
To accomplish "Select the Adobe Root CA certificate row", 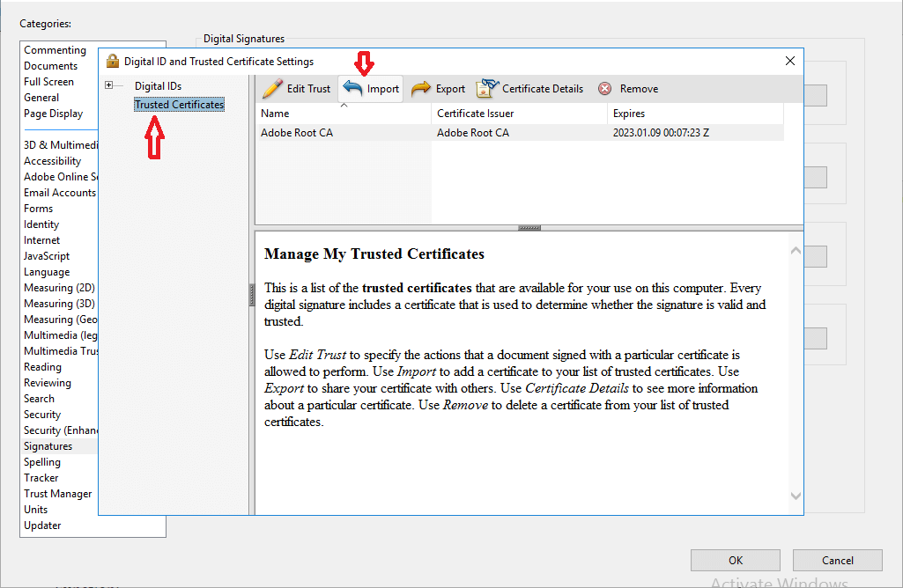I will pos(297,133).
